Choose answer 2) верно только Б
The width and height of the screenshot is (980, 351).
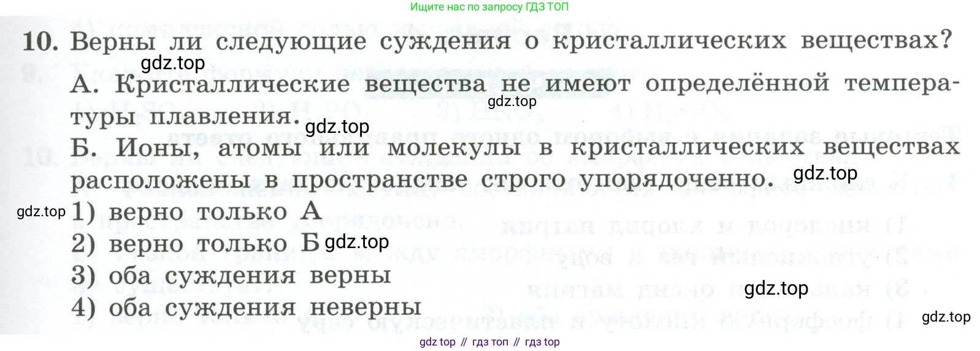(x=196, y=243)
